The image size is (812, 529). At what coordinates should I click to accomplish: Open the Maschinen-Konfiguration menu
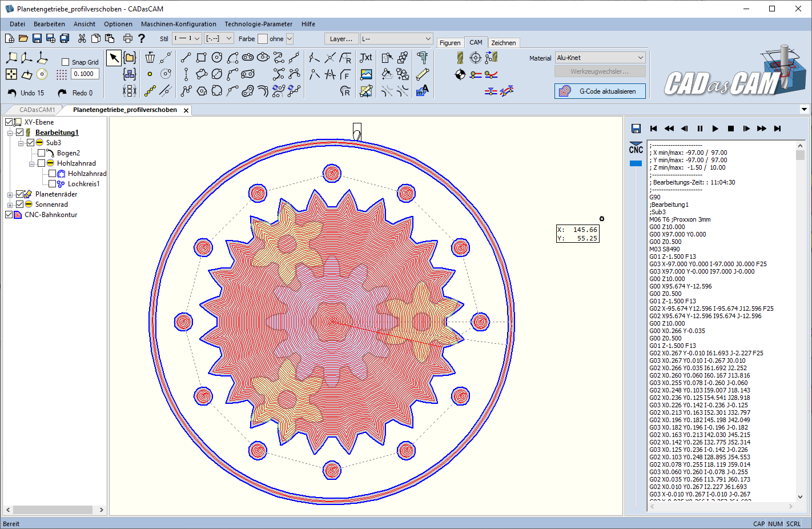[x=178, y=24]
